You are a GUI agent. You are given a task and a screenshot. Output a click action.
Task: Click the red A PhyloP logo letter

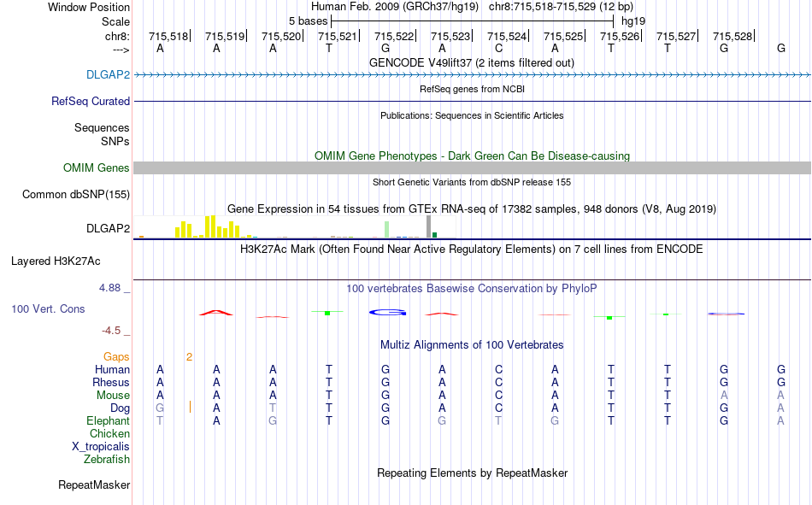click(x=216, y=313)
